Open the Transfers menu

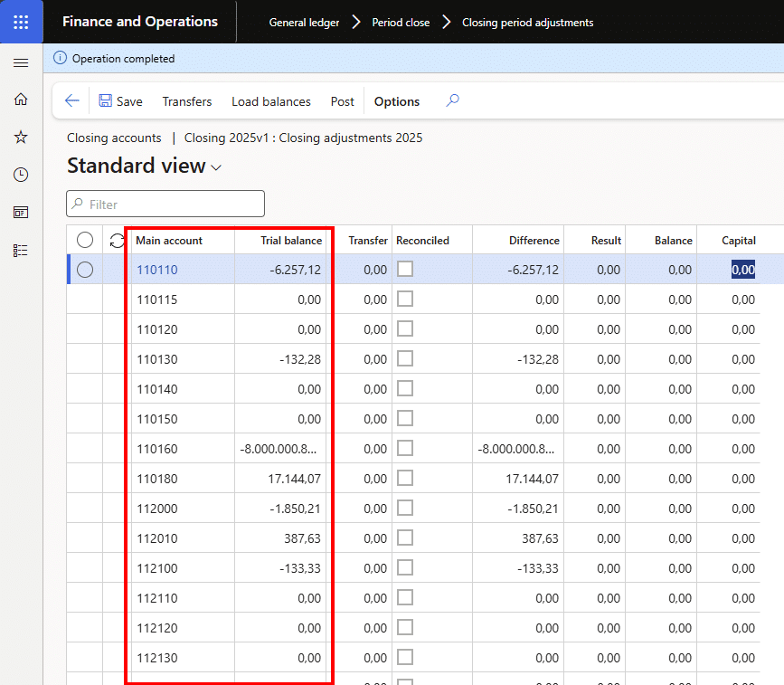point(187,101)
